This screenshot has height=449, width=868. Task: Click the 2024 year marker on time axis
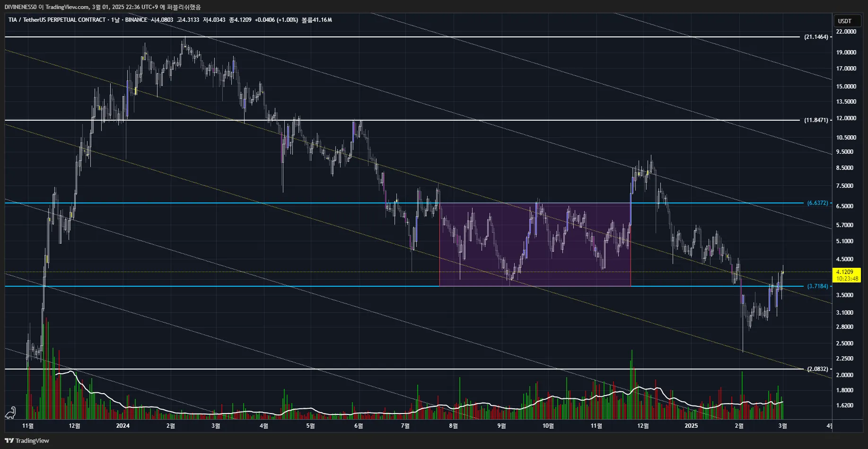point(123,426)
